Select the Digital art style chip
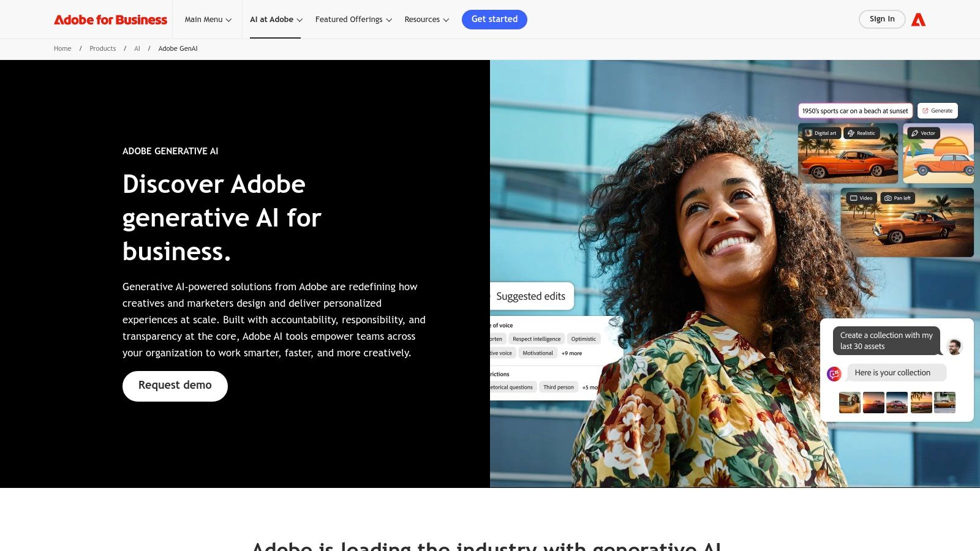980x551 pixels. (821, 133)
